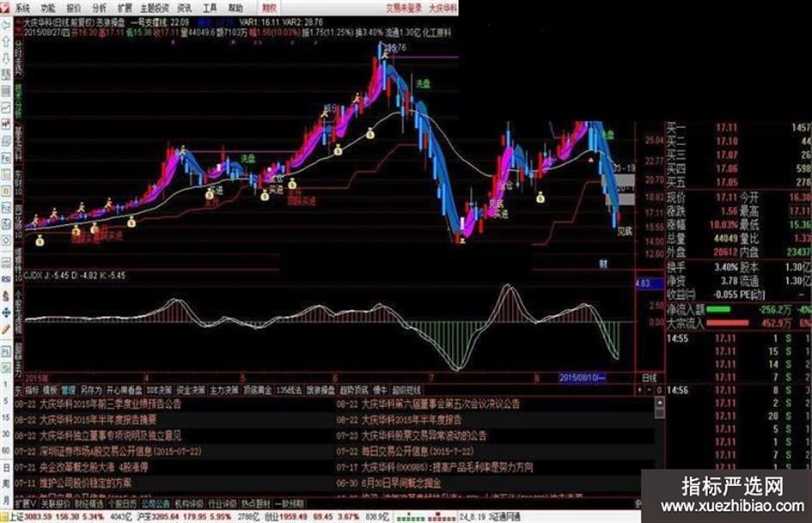Click the candlestick chart icon in left sidebar
Image resolution: width=812 pixels, height=523 pixels.
click(x=6, y=125)
